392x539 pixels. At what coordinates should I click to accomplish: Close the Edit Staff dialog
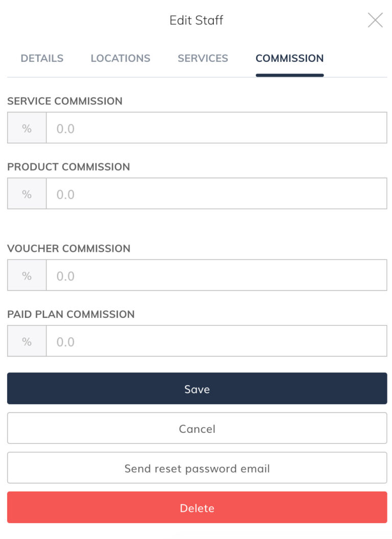[375, 20]
